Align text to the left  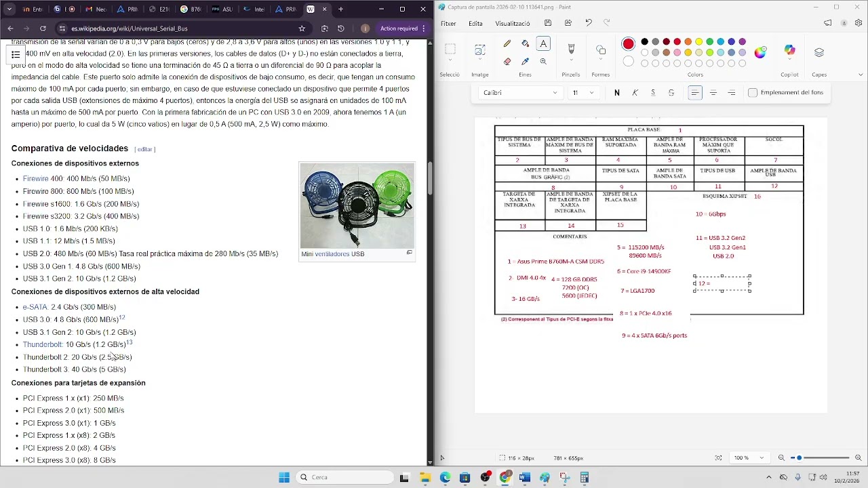point(695,93)
